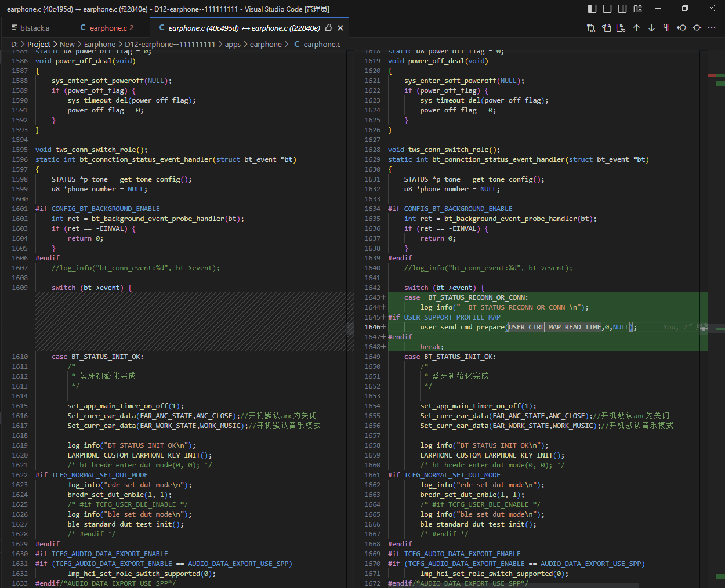Click EARPHONE_CUSTOM_EARPHONE_KEY_INIT on right-pane line 1659
Screen dimensions: 725x588
click(x=487, y=455)
